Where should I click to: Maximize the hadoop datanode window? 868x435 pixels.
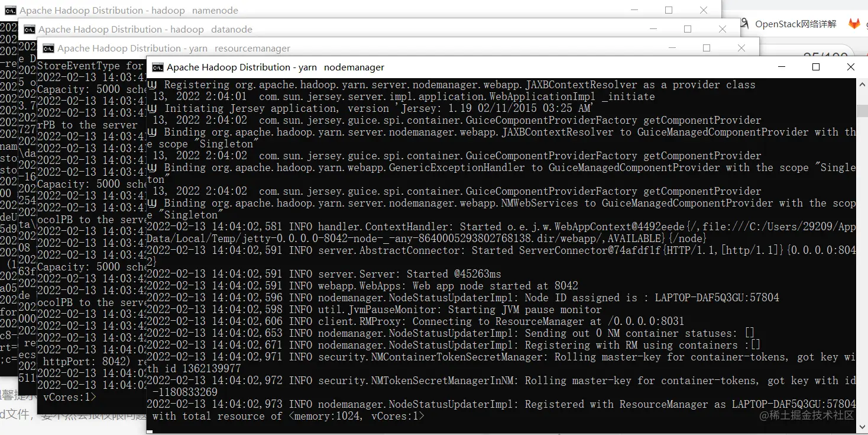point(687,29)
